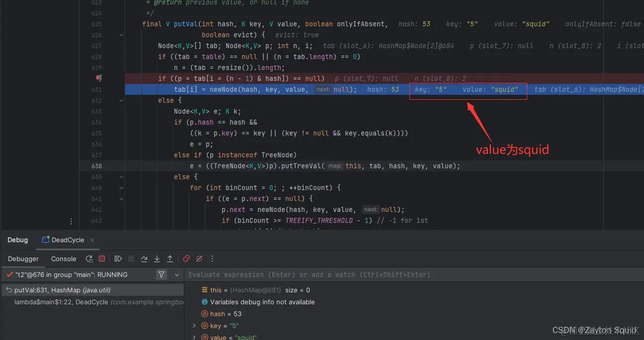Click the Rerun DeadCycle debug icon
Viewport: 644px width, 340px height.
coord(89,259)
